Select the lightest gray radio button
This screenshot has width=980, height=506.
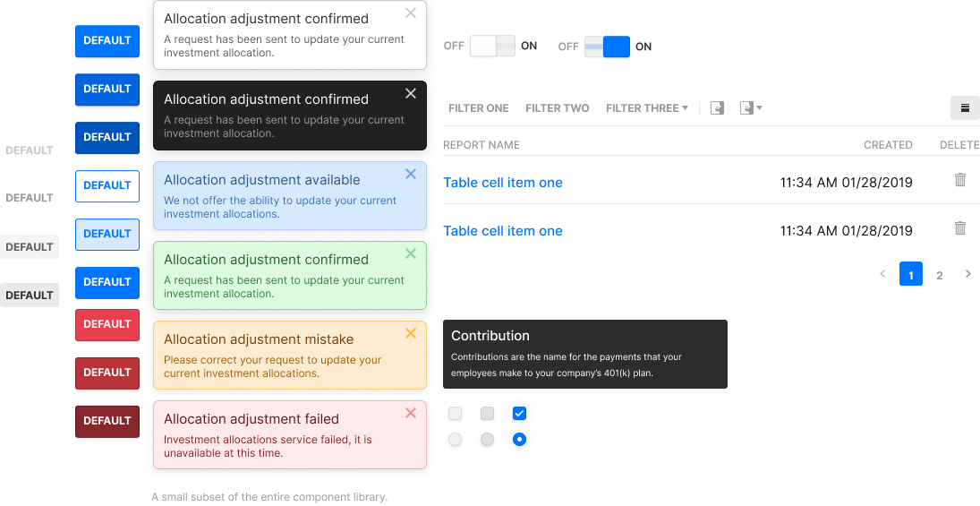[455, 440]
